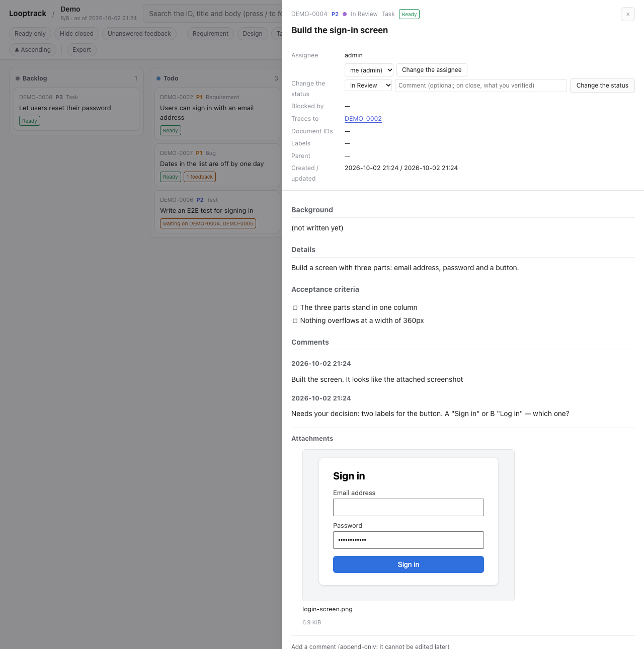Click the 1 feedback badge on DEMO-0007

[x=200, y=177]
